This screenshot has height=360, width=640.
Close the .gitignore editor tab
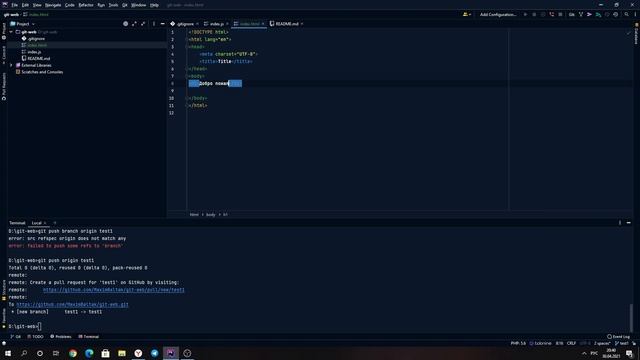coord(197,24)
